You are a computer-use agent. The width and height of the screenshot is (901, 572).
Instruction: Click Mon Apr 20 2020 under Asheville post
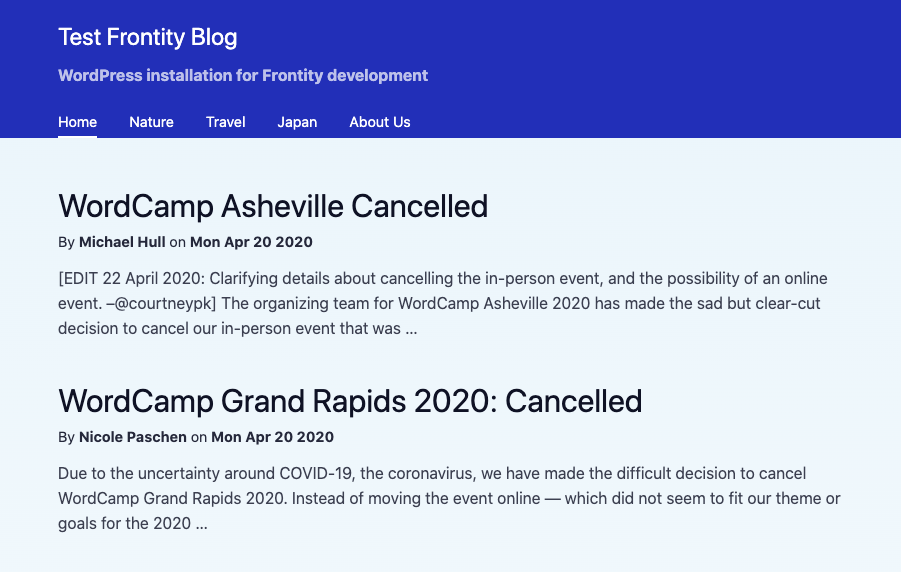[251, 242]
